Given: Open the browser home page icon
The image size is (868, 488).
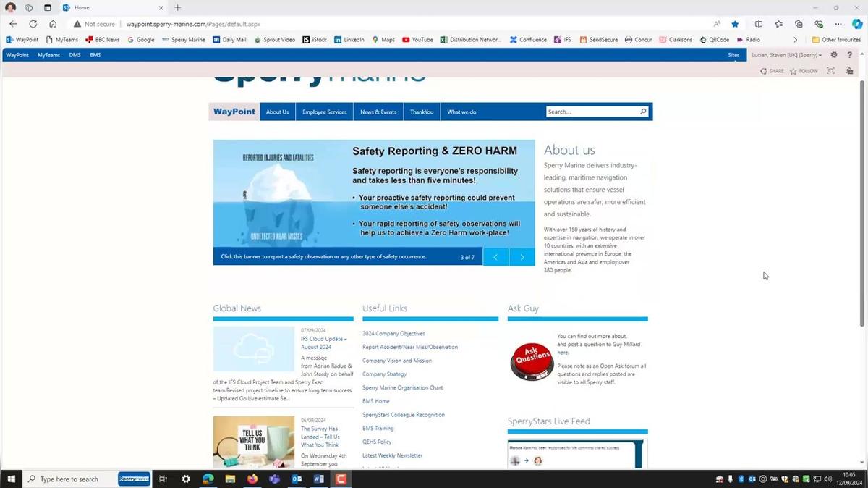Looking at the screenshot, I should tap(53, 24).
